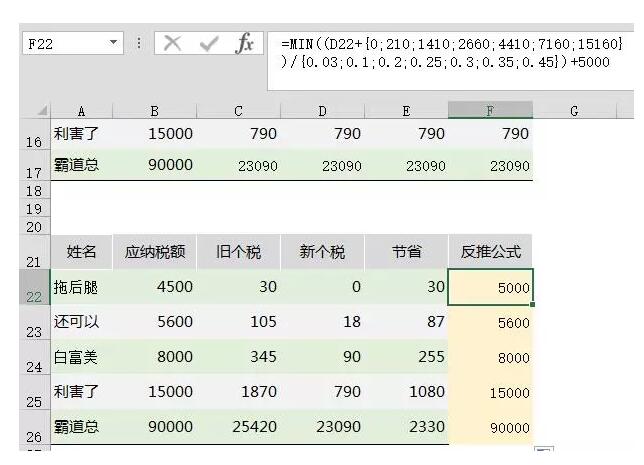Click header cell 节省
The width and height of the screenshot is (644, 465).
pyautogui.click(x=406, y=252)
